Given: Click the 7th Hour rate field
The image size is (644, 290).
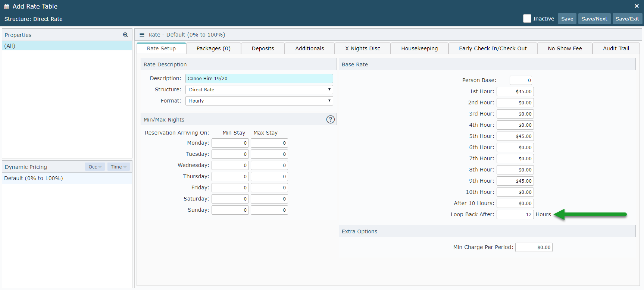Looking at the screenshot, I should (515, 159).
